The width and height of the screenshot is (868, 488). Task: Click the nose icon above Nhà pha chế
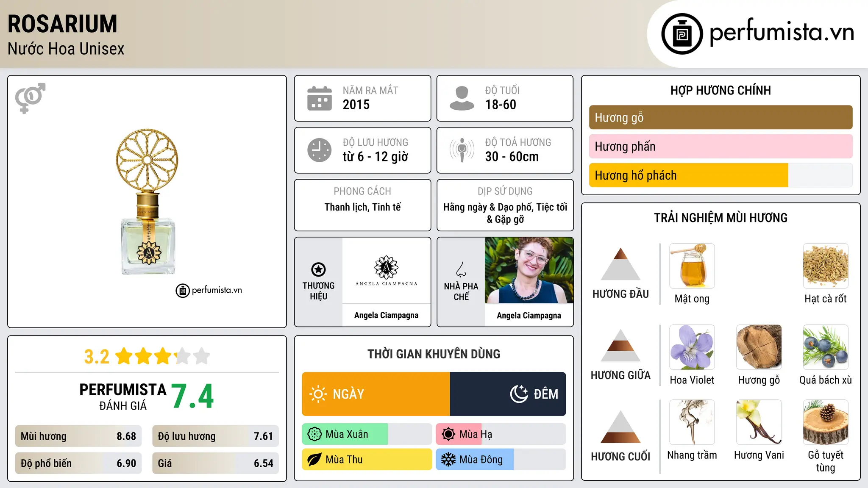[x=461, y=269]
